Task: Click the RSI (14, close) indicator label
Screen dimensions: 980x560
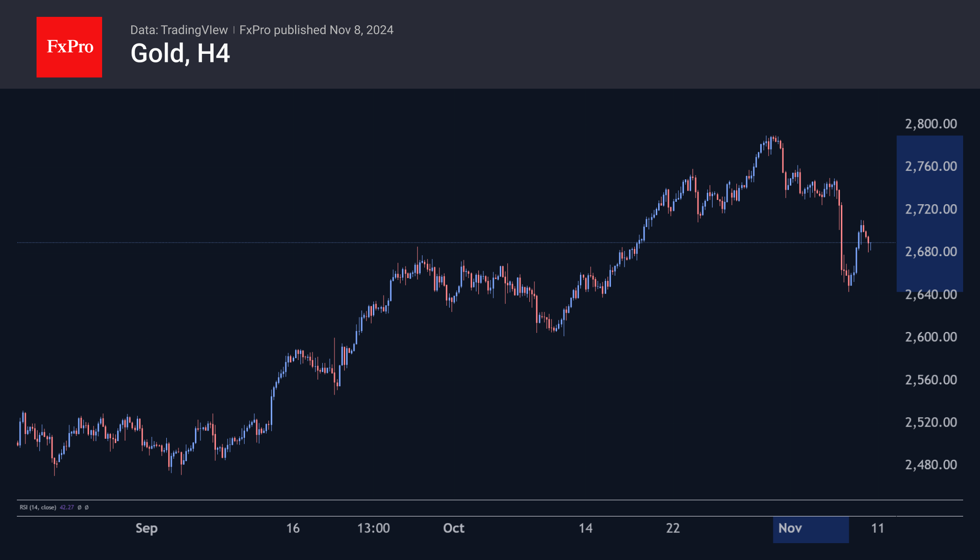Action: click(x=37, y=507)
